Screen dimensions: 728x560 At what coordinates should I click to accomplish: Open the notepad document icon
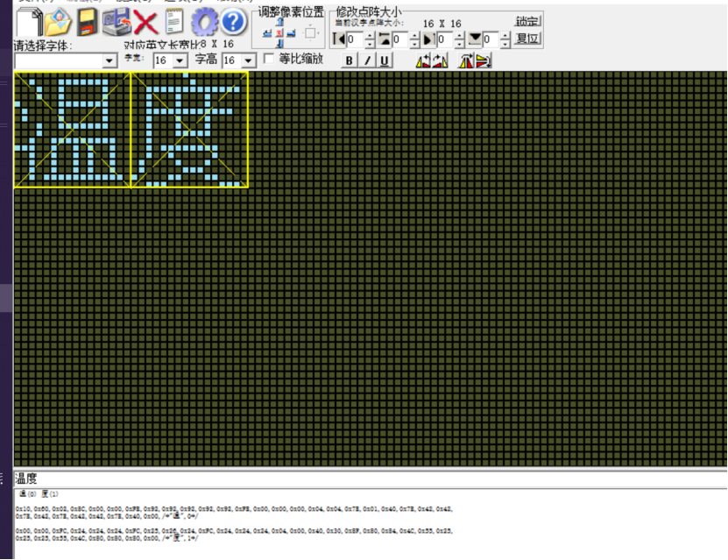[174, 22]
